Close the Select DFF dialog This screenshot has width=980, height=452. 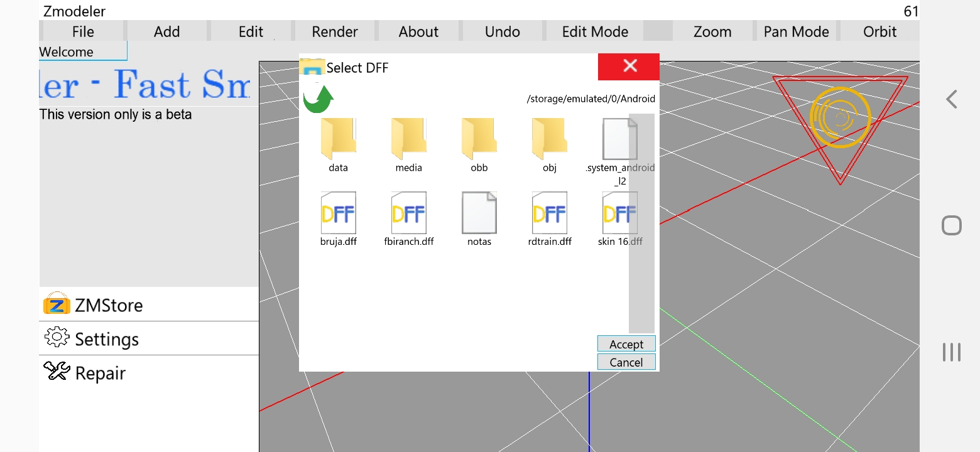[x=629, y=67]
